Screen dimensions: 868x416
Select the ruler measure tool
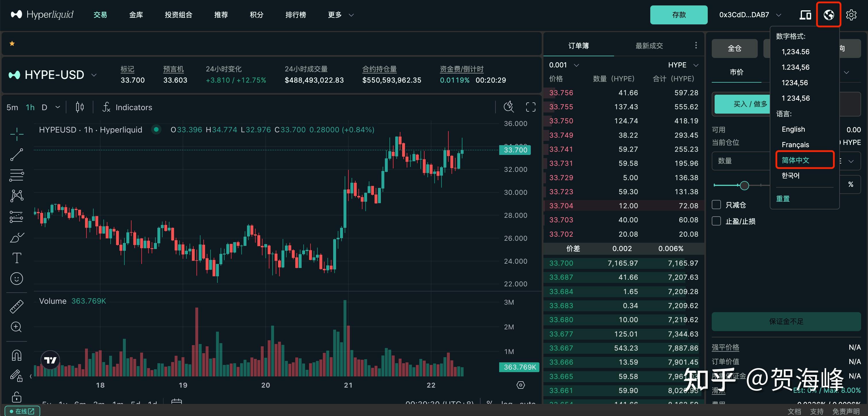tap(16, 306)
